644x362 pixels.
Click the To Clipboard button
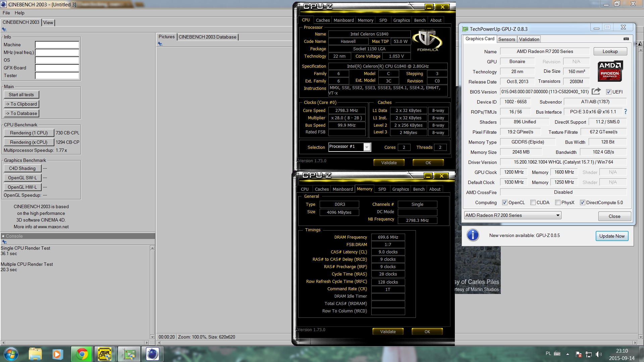tap(21, 104)
